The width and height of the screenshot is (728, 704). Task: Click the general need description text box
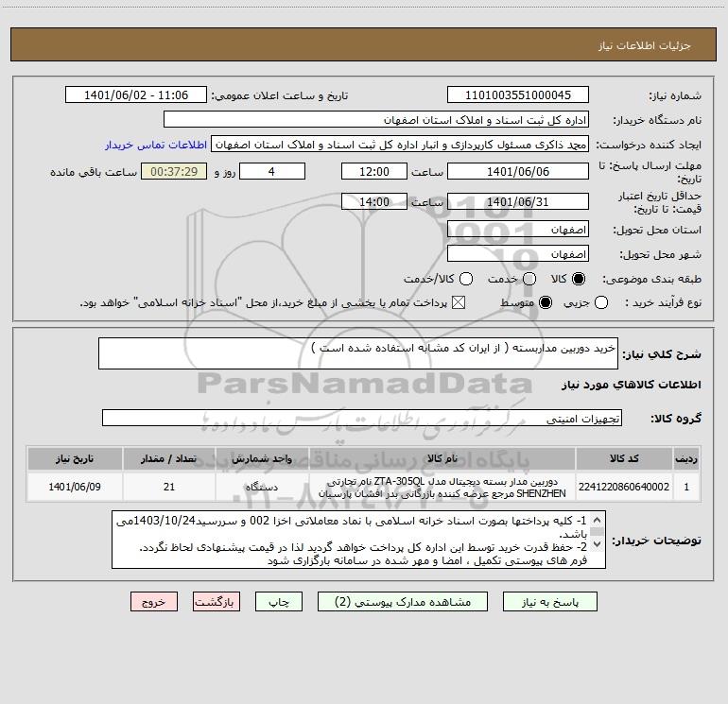358,353
